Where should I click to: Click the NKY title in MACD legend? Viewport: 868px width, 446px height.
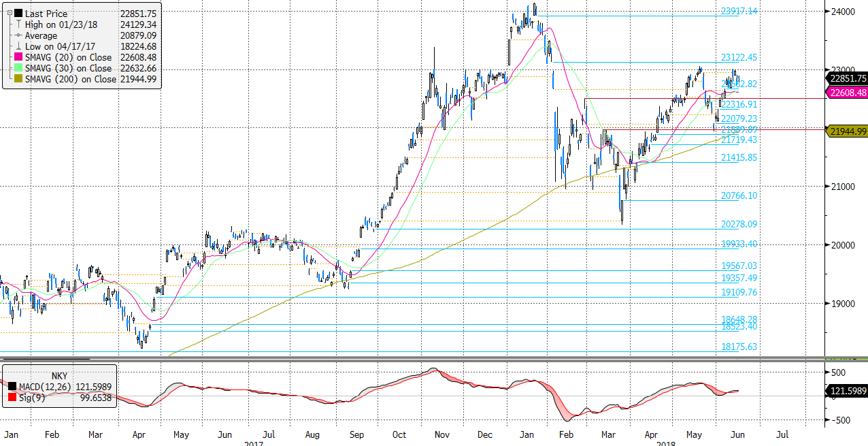point(59,375)
